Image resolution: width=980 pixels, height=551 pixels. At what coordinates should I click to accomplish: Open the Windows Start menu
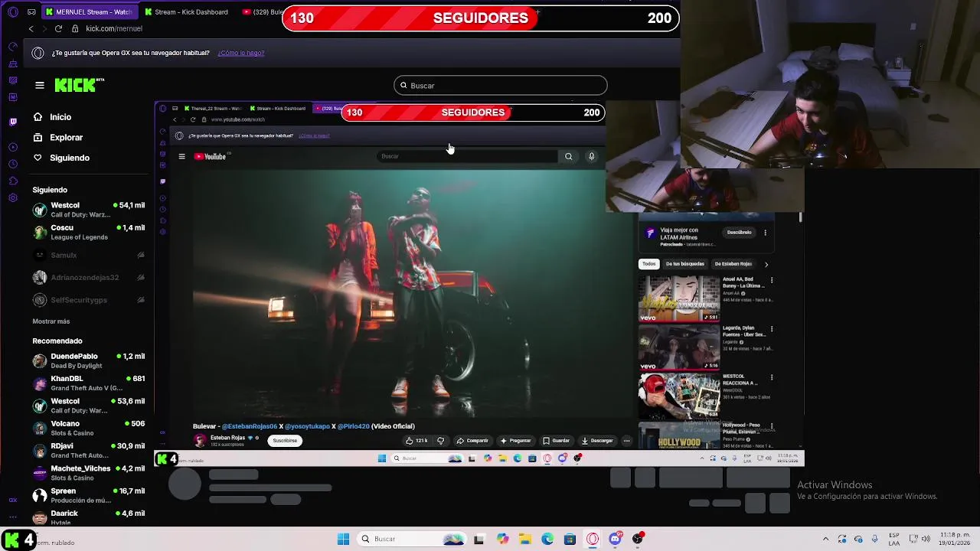[x=343, y=539]
